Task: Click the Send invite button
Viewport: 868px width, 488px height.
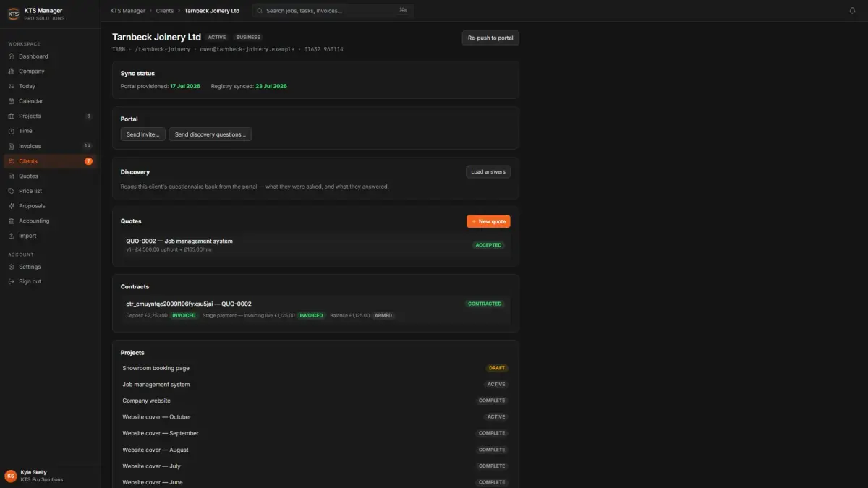Action: click(143, 134)
